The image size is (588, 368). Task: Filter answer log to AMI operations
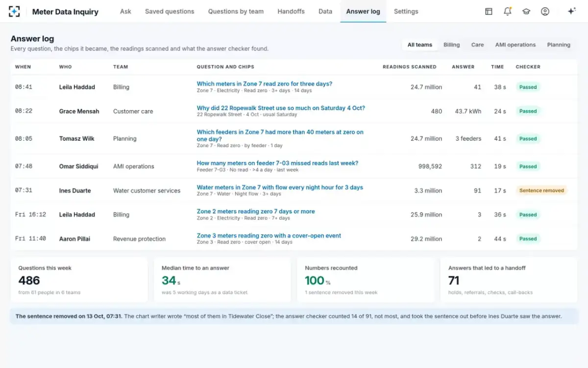tap(515, 45)
